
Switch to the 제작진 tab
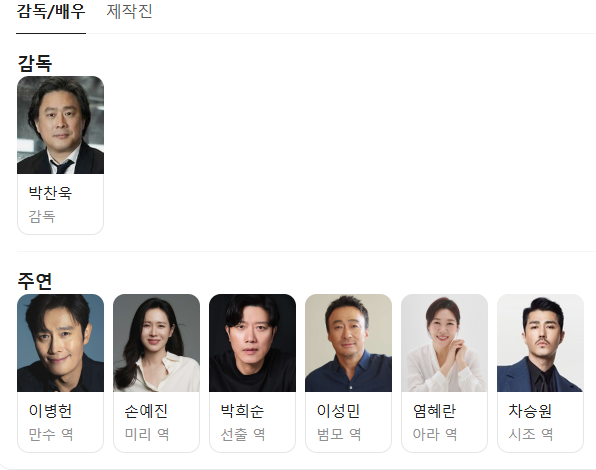130,11
